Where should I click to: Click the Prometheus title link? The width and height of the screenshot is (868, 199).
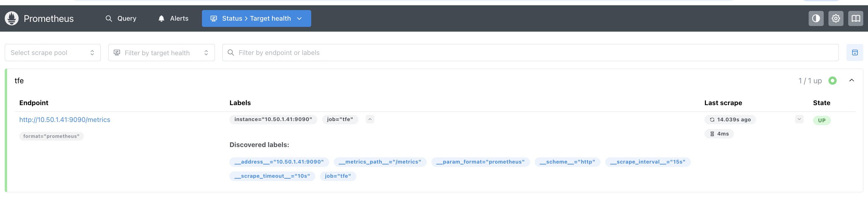coord(48,19)
